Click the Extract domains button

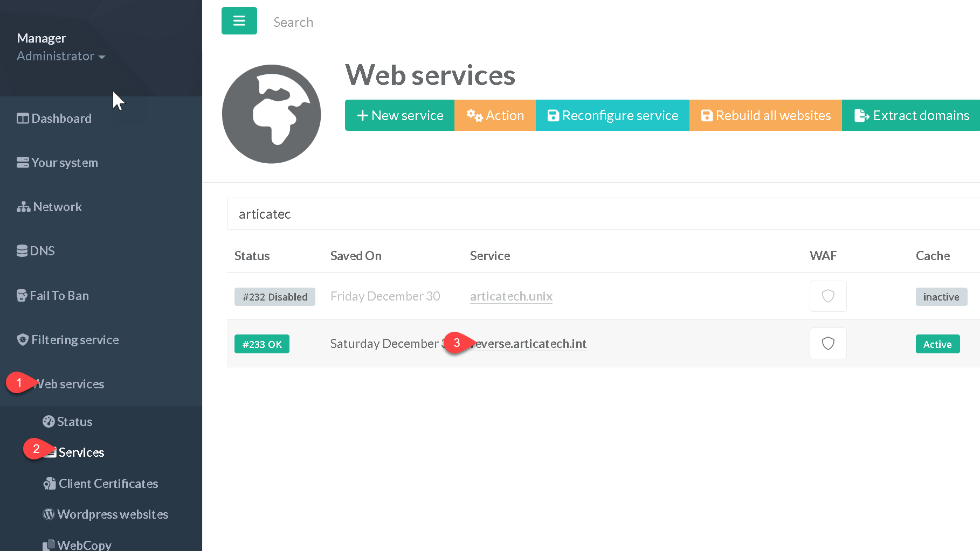pyautogui.click(x=912, y=115)
